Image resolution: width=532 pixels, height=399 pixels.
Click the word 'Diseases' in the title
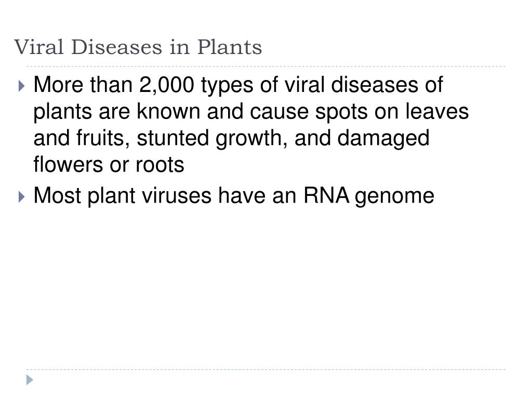[x=117, y=47]
